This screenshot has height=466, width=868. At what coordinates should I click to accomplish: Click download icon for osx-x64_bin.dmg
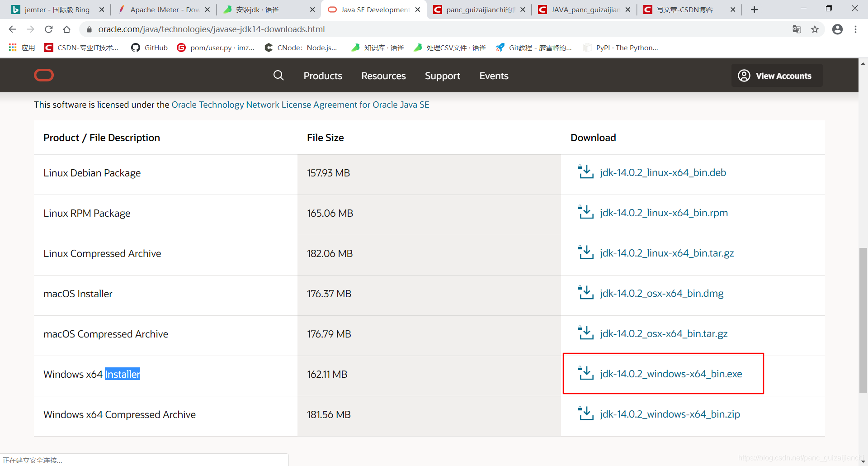(586, 293)
